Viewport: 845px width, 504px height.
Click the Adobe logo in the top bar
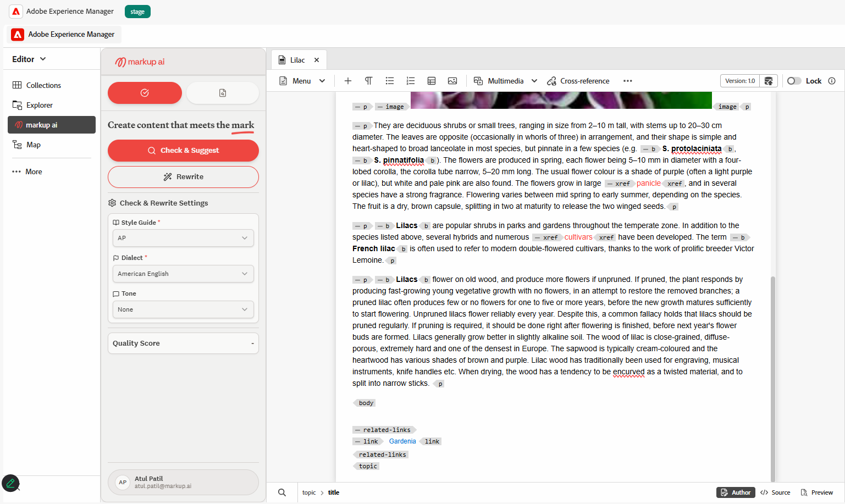[x=16, y=12]
